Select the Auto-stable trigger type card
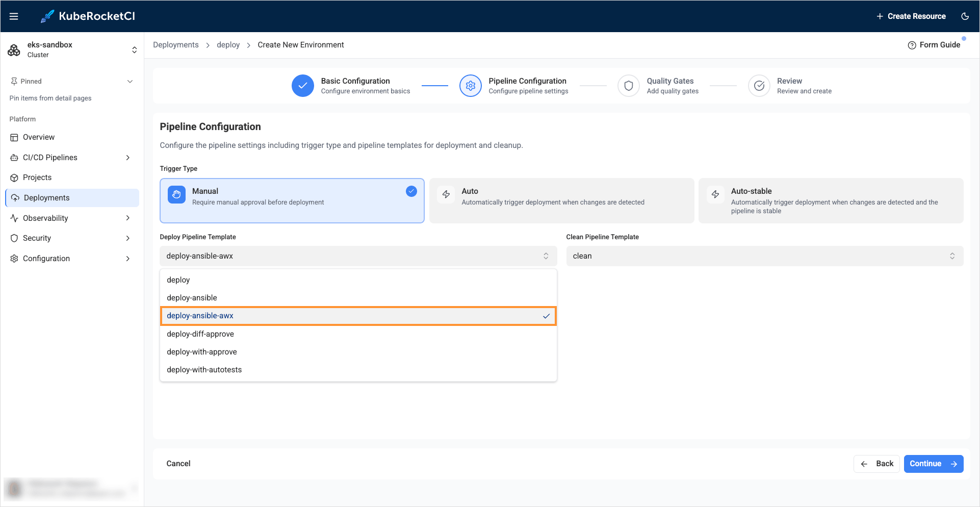The width and height of the screenshot is (980, 507). [831, 200]
